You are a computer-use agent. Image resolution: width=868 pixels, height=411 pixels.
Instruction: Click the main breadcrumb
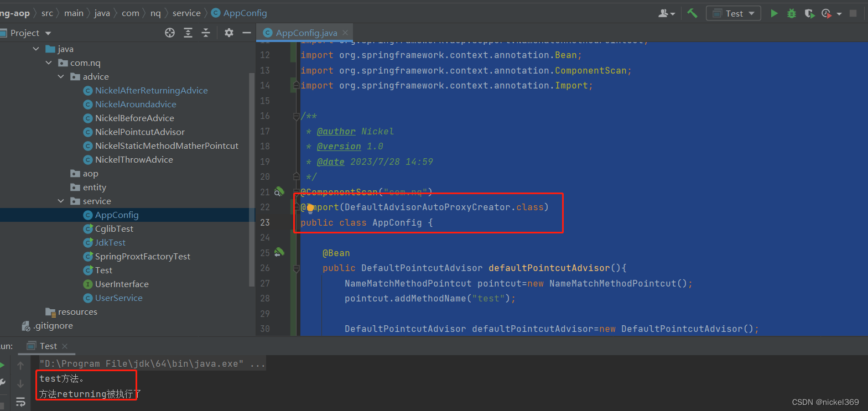(x=74, y=13)
